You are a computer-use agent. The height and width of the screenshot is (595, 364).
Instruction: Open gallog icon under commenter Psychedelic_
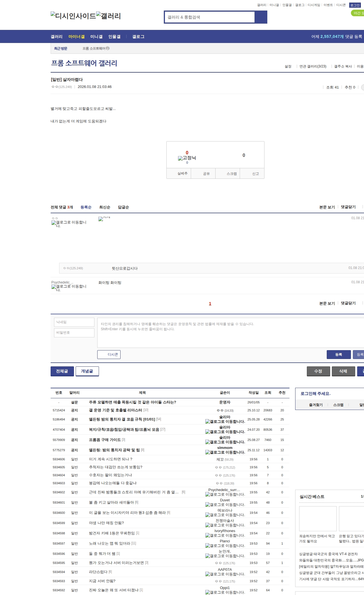pyautogui.click(x=54, y=287)
